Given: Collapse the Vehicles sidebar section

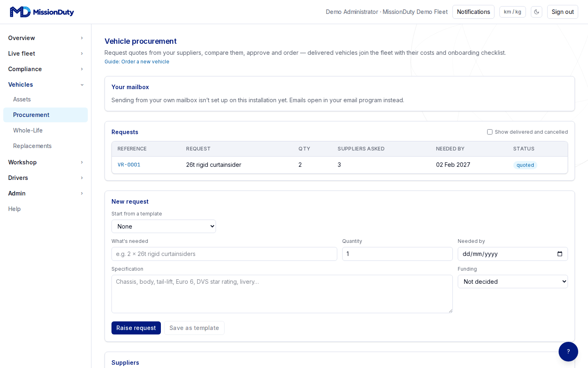Looking at the screenshot, I should click(x=46, y=85).
